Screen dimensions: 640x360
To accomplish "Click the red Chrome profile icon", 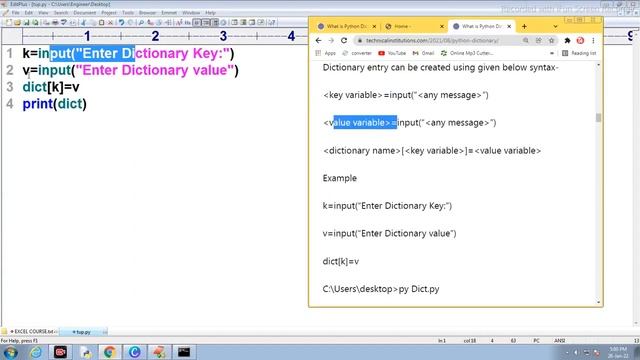I will coord(580,40).
